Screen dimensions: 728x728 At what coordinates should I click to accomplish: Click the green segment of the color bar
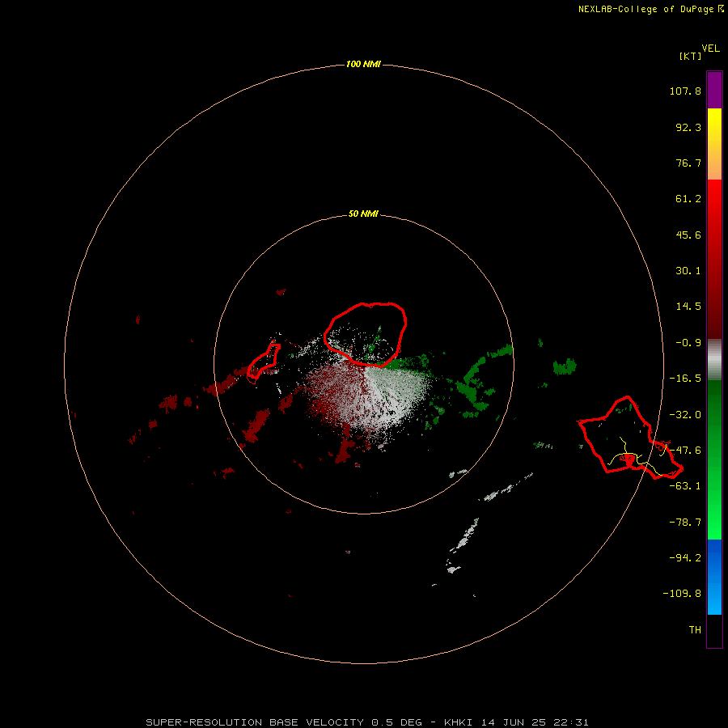714,459
